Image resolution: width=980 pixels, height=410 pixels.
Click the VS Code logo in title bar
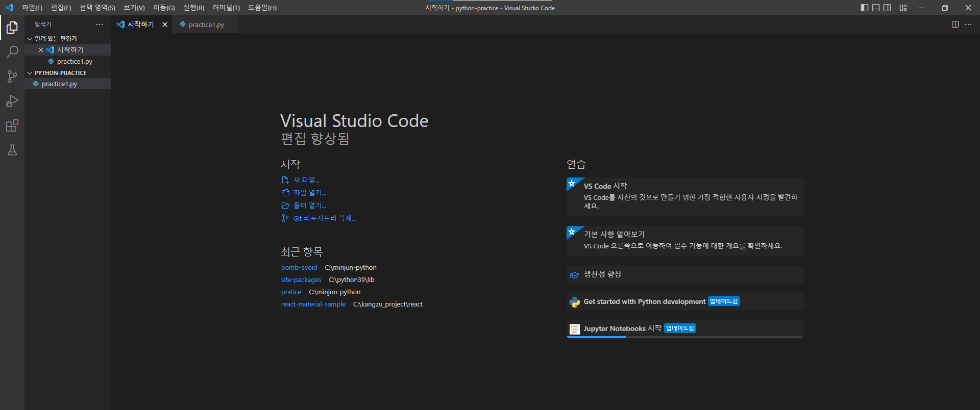coord(9,8)
